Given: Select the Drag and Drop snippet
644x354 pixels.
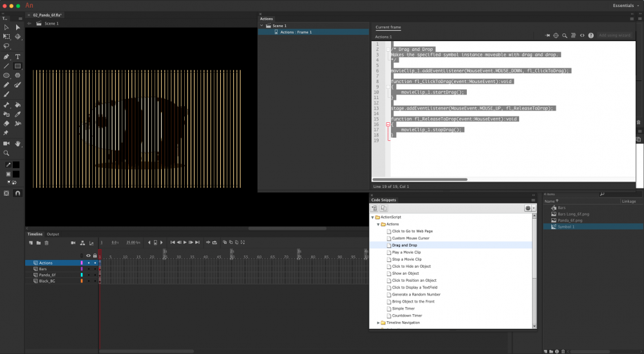Looking at the screenshot, I should 404,245.
